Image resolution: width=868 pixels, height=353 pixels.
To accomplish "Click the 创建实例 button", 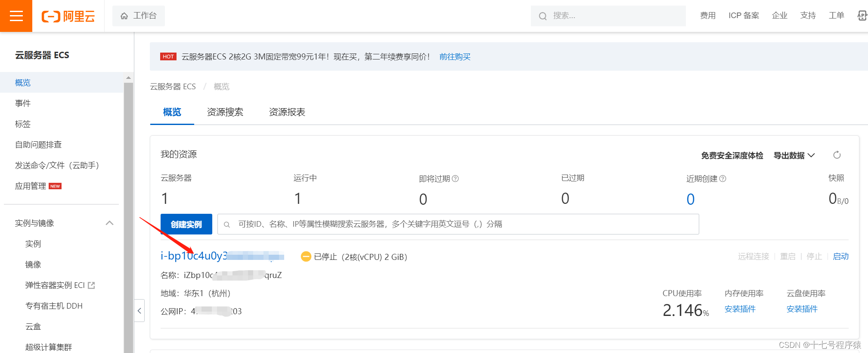I will (186, 224).
